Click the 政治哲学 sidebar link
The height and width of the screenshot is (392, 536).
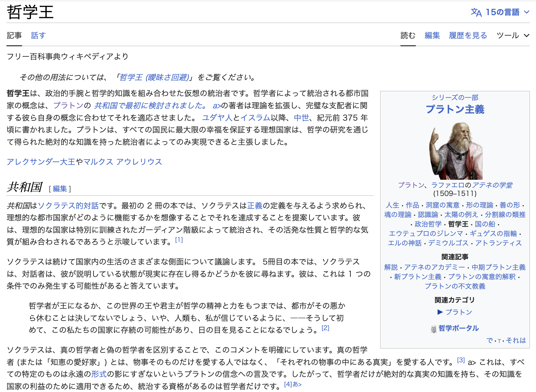point(428,224)
